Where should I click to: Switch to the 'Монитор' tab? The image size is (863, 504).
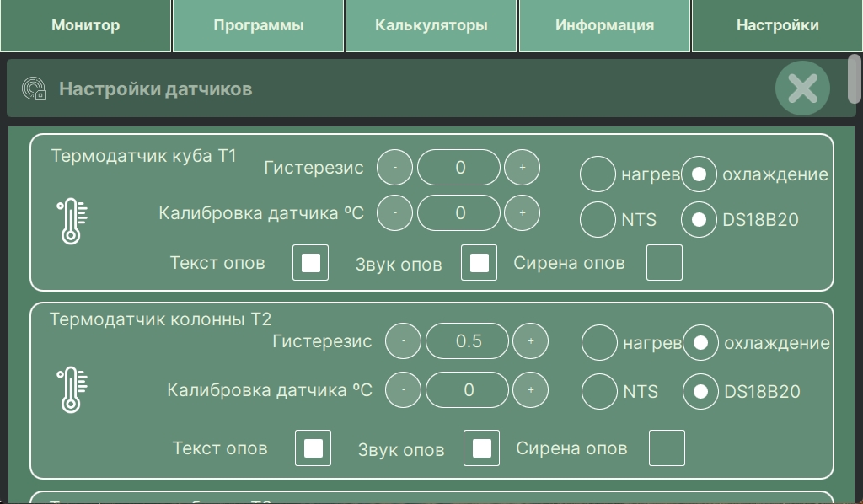86,25
